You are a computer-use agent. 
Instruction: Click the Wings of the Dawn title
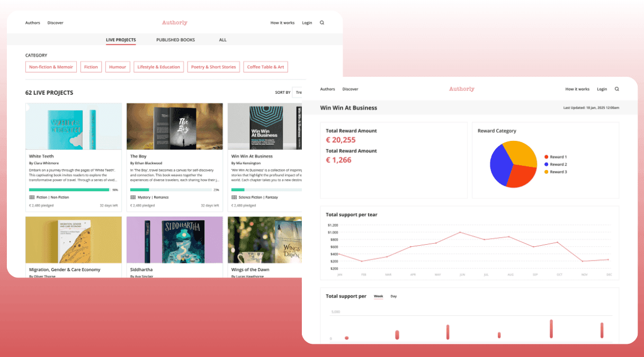coord(250,270)
